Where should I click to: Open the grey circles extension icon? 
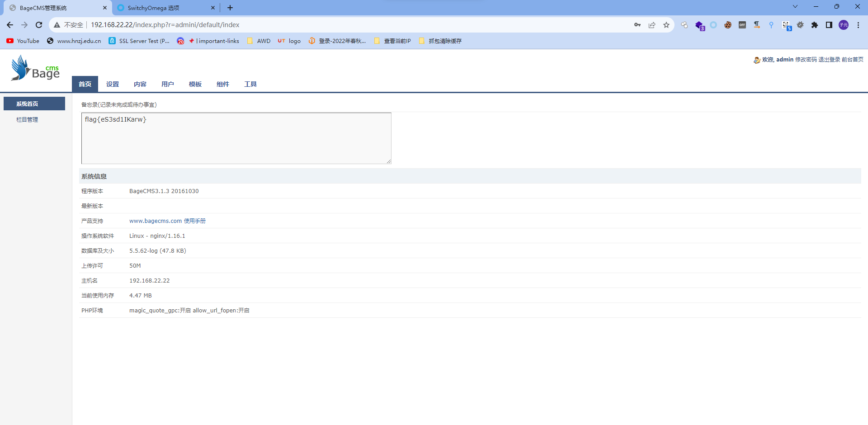[684, 25]
